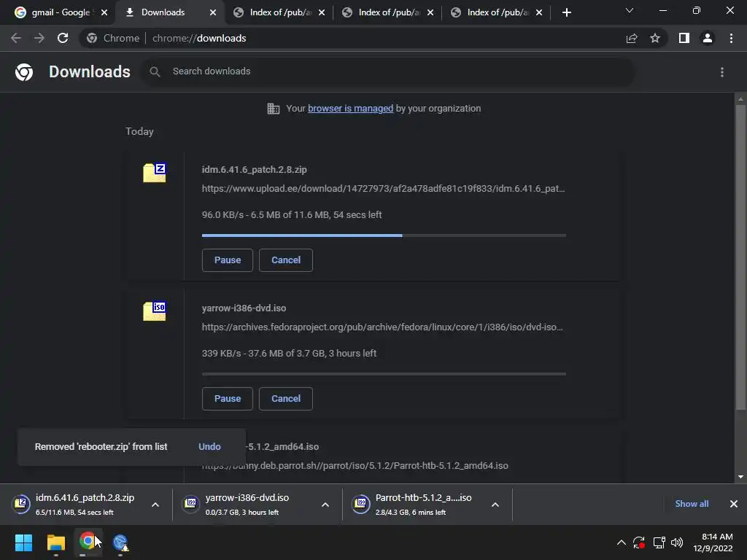
Task: Cancel the yarrow-i386-dvd.iso download
Action: coord(286,399)
